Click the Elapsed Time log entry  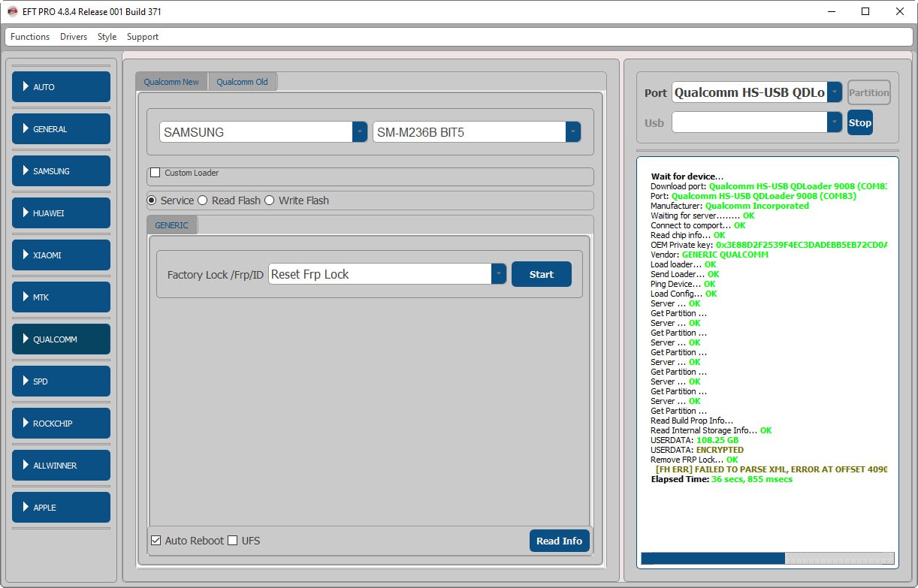(x=721, y=479)
